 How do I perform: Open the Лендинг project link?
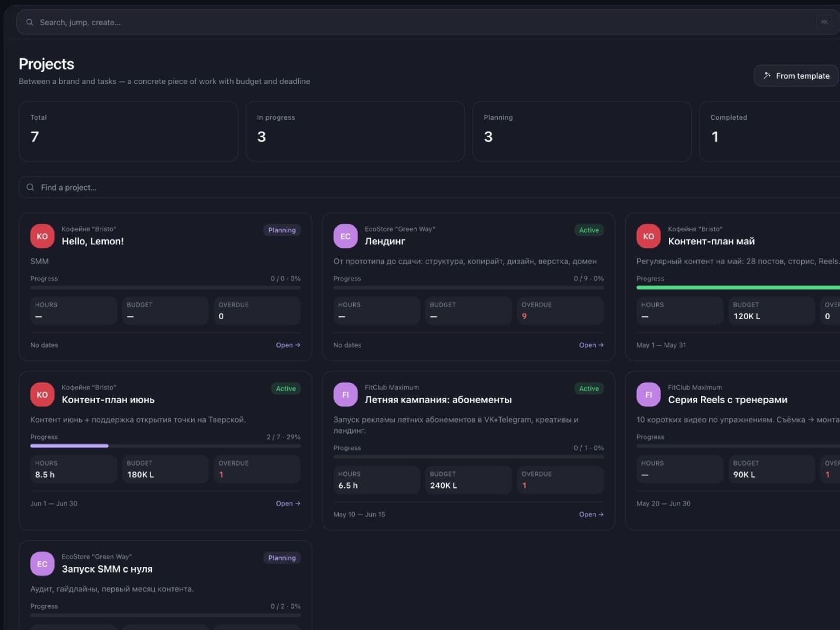point(591,345)
